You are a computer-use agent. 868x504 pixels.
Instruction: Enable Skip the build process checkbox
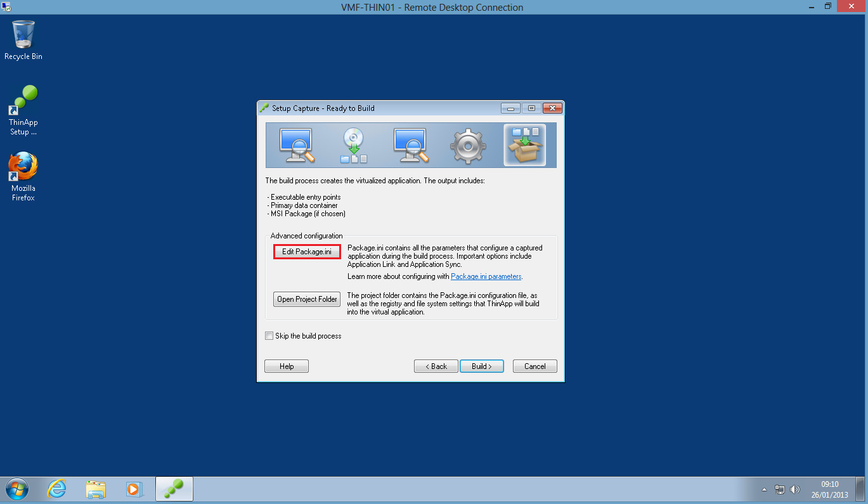269,336
